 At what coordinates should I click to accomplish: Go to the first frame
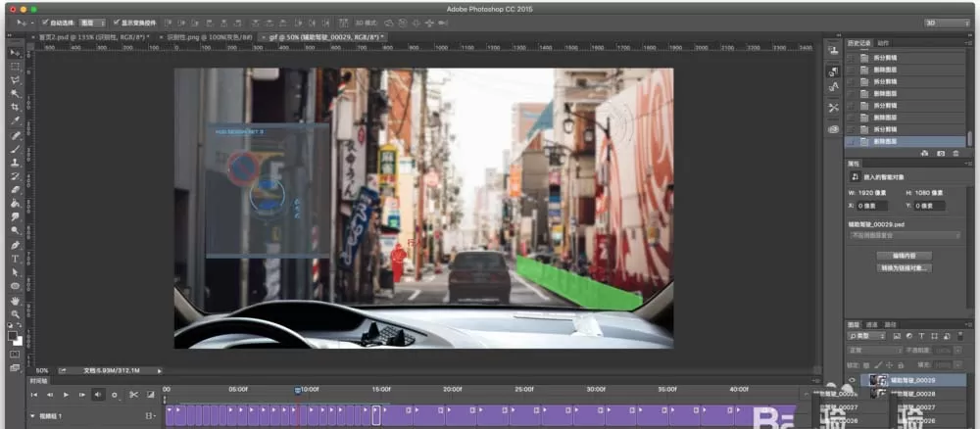coord(33,395)
